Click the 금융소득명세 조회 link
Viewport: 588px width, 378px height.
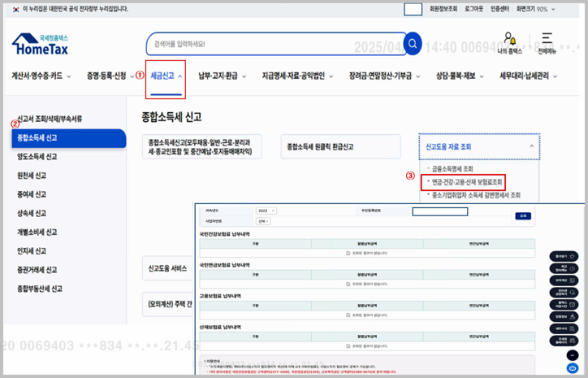pyautogui.click(x=452, y=169)
